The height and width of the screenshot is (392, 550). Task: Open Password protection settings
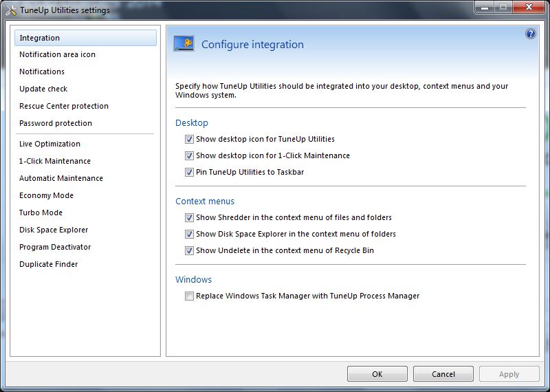(x=85, y=123)
